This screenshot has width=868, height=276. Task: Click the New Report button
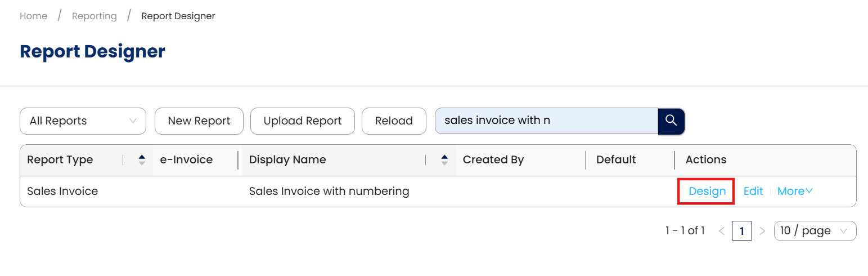tap(199, 121)
